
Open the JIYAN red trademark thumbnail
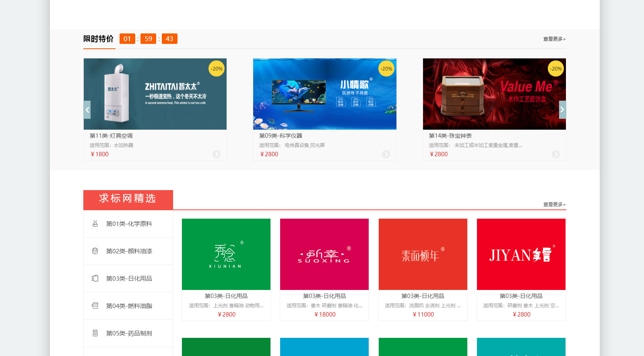(x=521, y=254)
